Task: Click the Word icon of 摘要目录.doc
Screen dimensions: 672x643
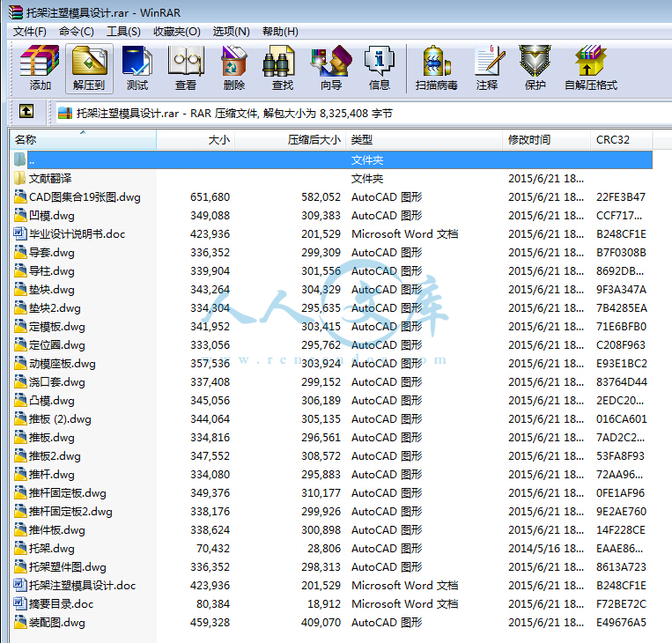Action: 19,603
